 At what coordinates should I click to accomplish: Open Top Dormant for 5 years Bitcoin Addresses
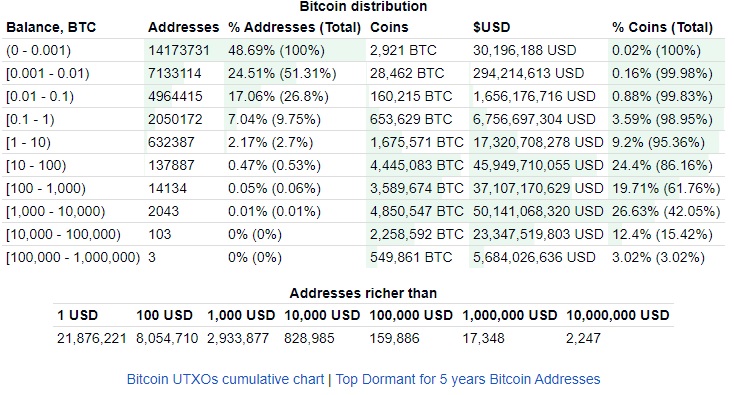point(468,379)
